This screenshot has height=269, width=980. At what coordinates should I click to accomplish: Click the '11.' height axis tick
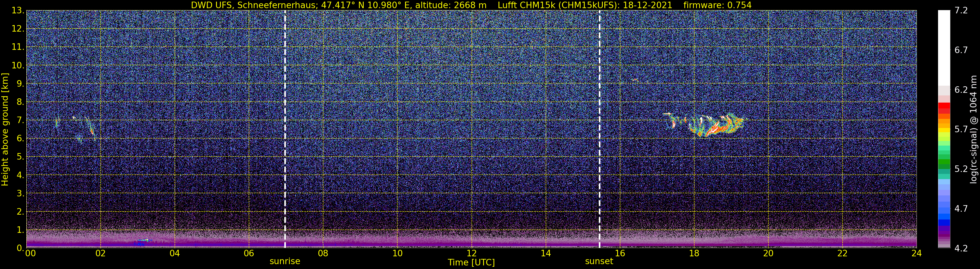(18, 47)
